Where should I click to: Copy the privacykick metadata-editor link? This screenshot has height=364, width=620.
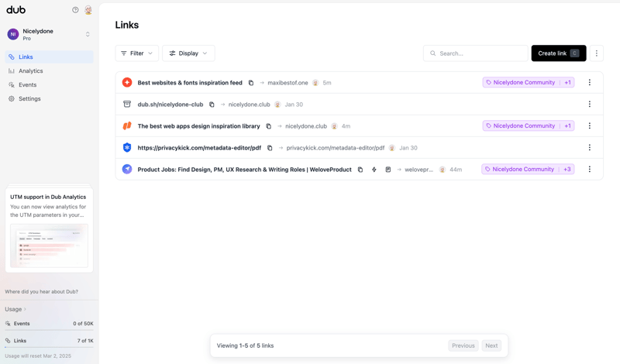point(270,148)
